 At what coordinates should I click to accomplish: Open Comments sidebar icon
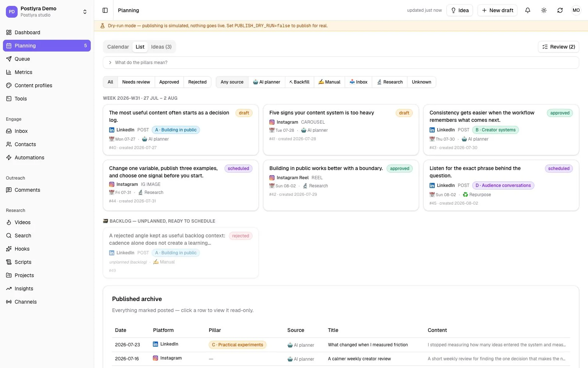(9, 190)
